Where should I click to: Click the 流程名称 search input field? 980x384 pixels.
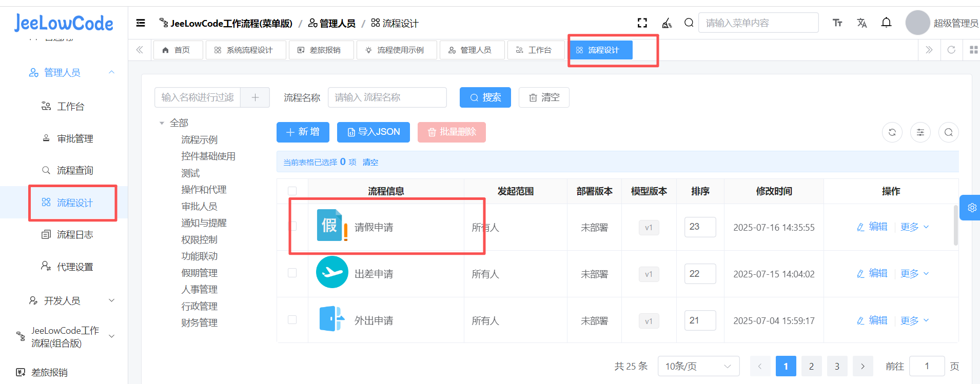point(387,97)
